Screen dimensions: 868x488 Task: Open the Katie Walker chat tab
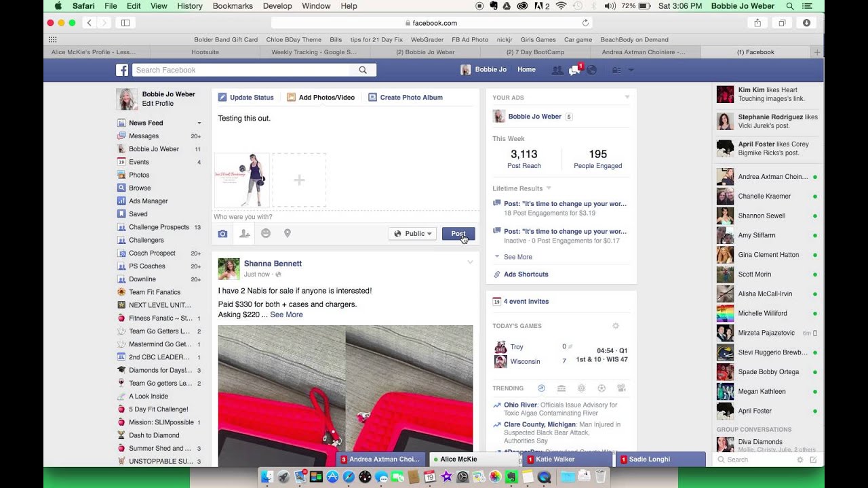(568, 460)
